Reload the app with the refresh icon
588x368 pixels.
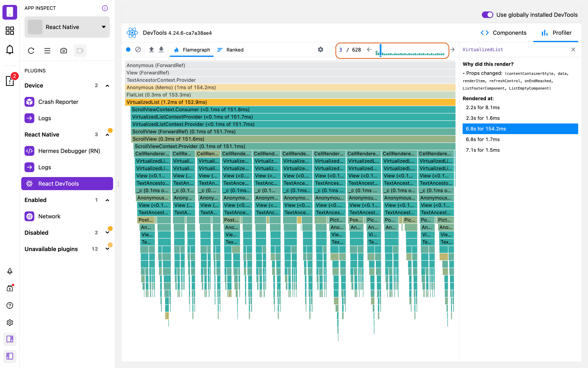tap(31, 51)
